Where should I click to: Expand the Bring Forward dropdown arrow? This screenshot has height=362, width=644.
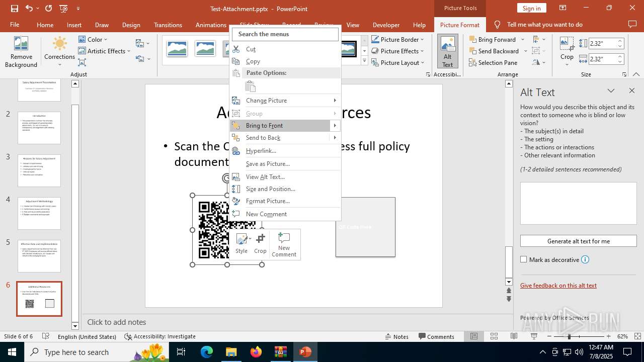pyautogui.click(x=523, y=39)
